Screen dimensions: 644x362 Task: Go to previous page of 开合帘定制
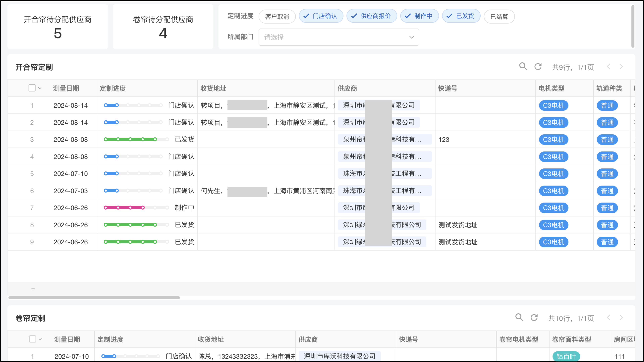tap(609, 67)
